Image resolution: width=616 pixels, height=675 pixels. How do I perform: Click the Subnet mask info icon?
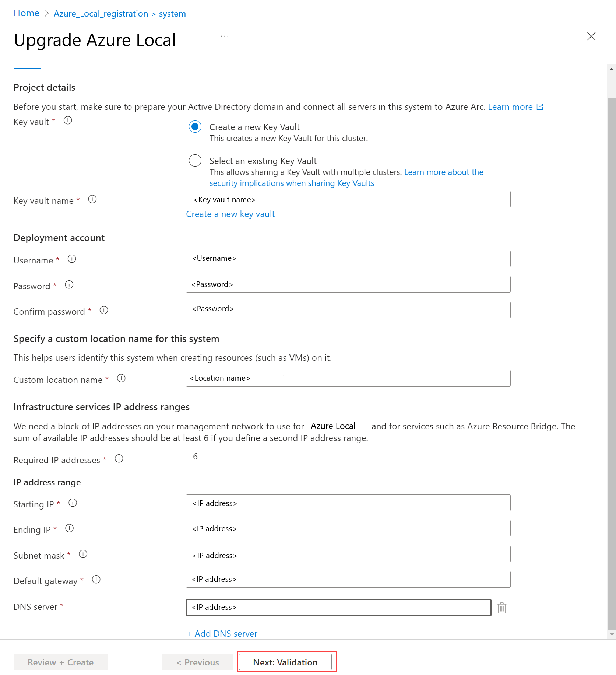83,554
